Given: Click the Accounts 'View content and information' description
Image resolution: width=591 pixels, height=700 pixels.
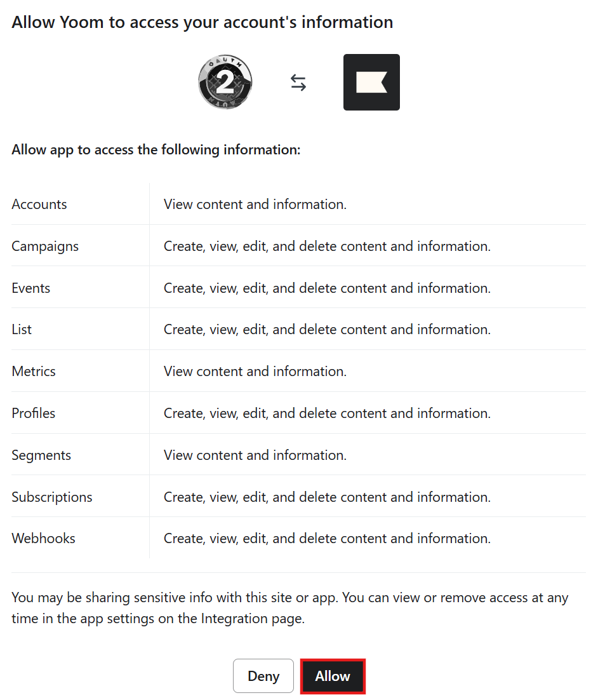Looking at the screenshot, I should 255,205.
